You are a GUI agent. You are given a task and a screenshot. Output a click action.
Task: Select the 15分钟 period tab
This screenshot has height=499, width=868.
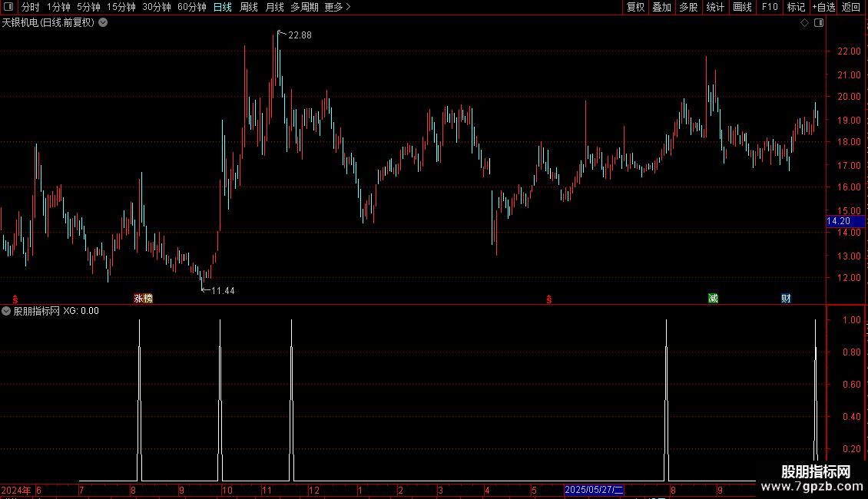pos(121,7)
